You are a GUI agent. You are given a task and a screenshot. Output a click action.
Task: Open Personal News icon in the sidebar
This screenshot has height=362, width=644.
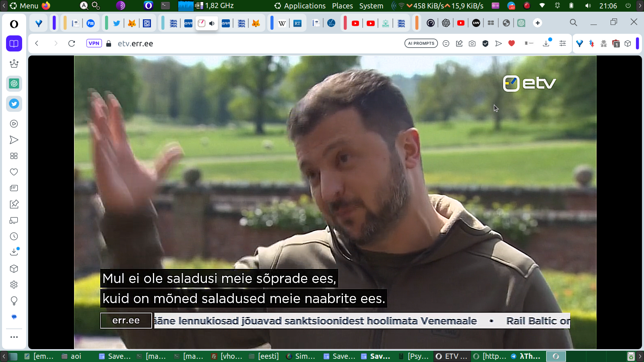14,188
